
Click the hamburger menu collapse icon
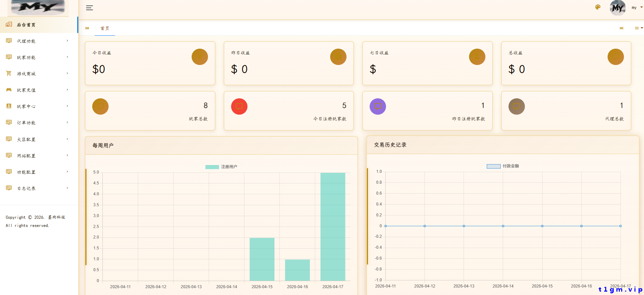(90, 8)
